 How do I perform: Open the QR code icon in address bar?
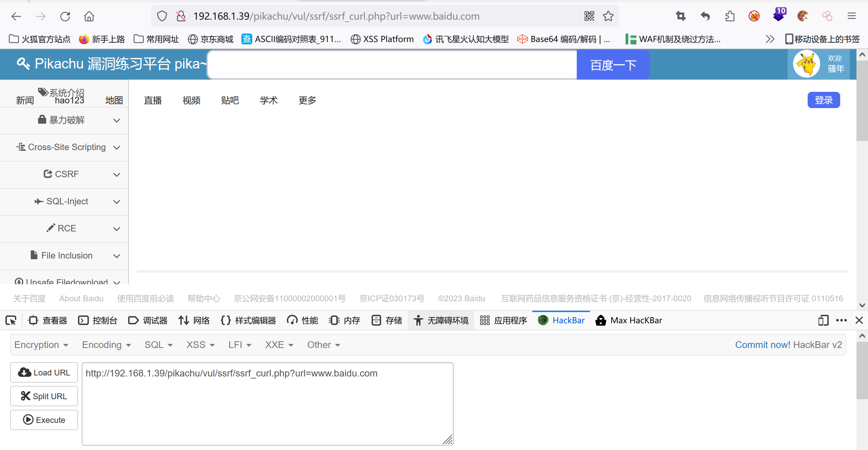pos(589,16)
